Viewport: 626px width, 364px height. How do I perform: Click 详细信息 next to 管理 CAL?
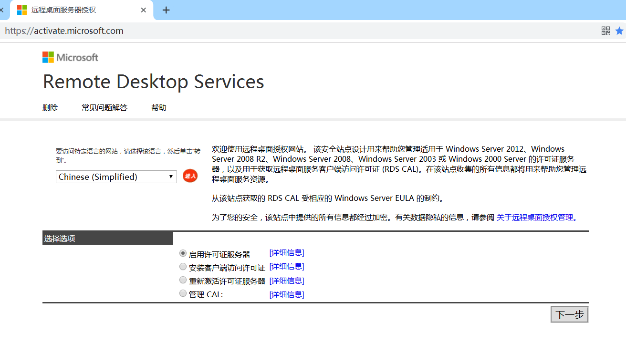(x=286, y=294)
